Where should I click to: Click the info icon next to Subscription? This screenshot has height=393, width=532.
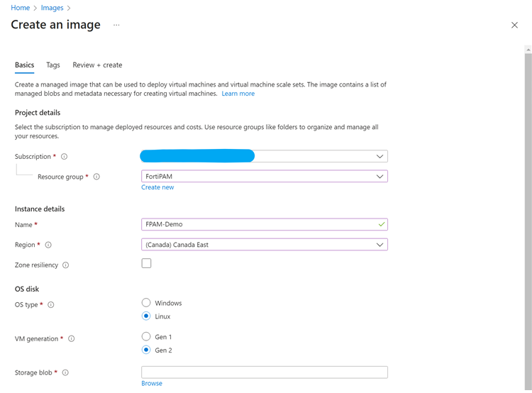[64, 157]
